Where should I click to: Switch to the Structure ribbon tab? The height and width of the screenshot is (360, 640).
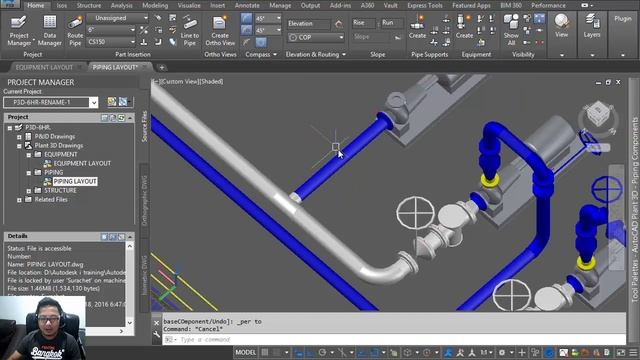(x=89, y=5)
